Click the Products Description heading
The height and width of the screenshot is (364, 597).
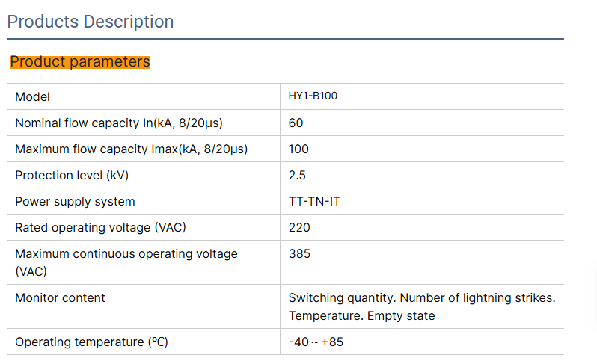point(91,22)
